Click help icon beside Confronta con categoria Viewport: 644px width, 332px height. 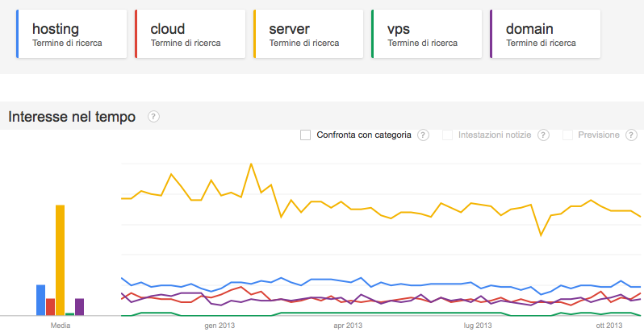(423, 135)
